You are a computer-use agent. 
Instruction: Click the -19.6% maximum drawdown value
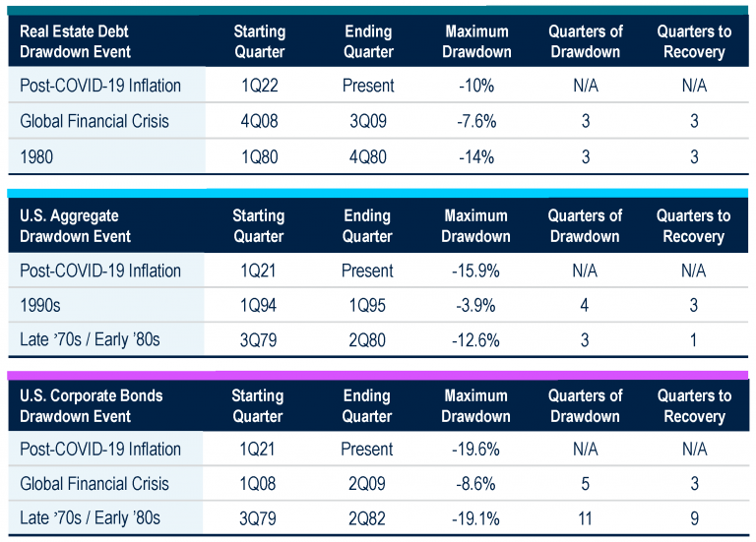476,450
